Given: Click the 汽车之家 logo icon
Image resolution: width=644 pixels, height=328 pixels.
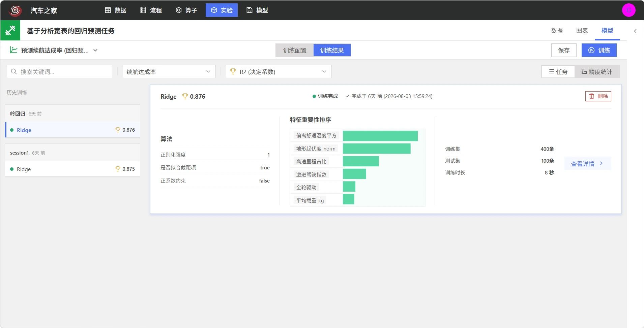Looking at the screenshot, I should click(15, 10).
